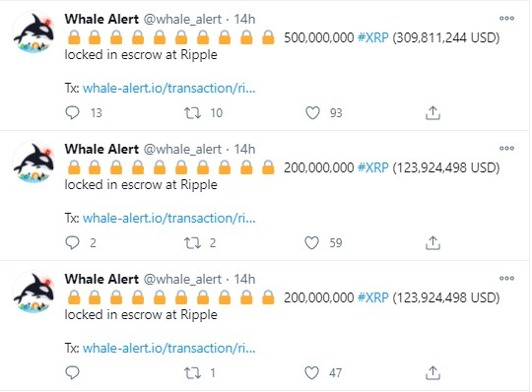
Task: Open transaction link in the first tweet
Action: [169, 89]
